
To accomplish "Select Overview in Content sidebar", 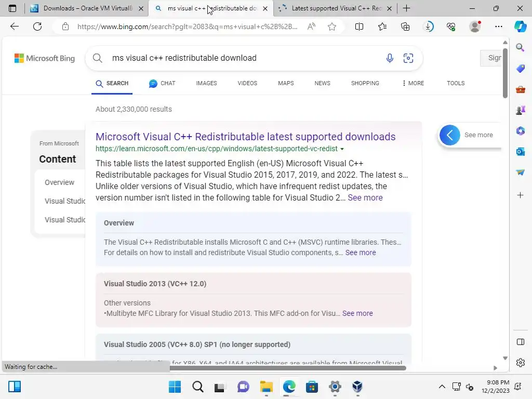I will point(59,182).
